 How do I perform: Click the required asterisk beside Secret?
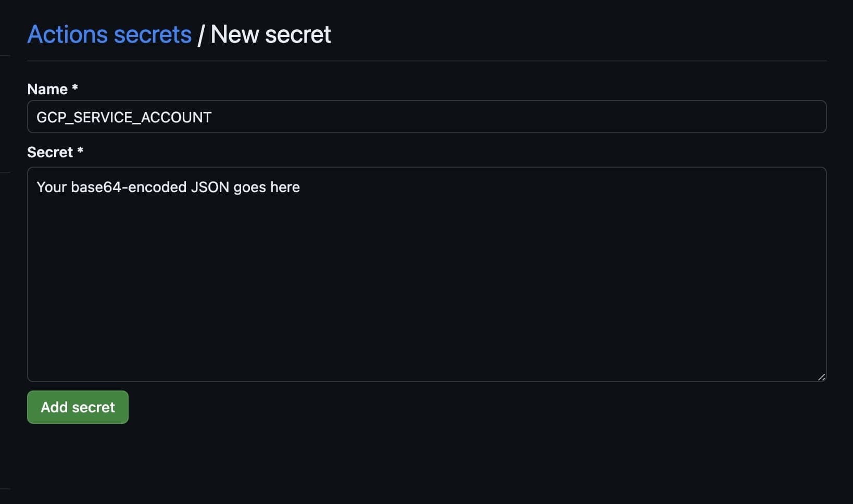[x=80, y=151]
